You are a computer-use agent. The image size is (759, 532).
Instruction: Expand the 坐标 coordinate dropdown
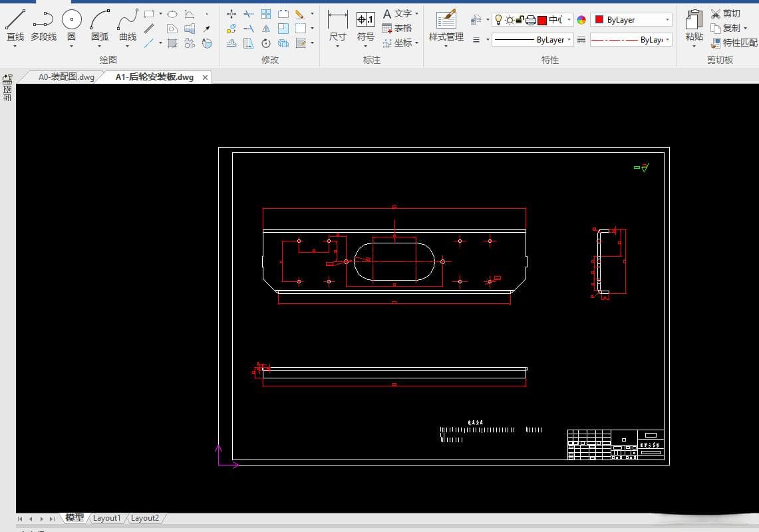coord(417,43)
